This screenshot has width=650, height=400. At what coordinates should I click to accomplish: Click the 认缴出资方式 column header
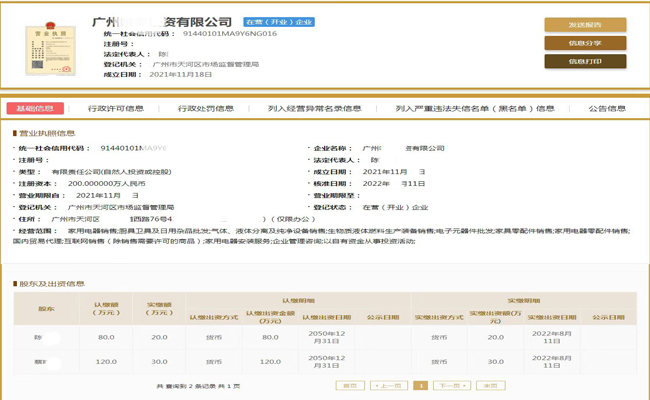[214, 317]
